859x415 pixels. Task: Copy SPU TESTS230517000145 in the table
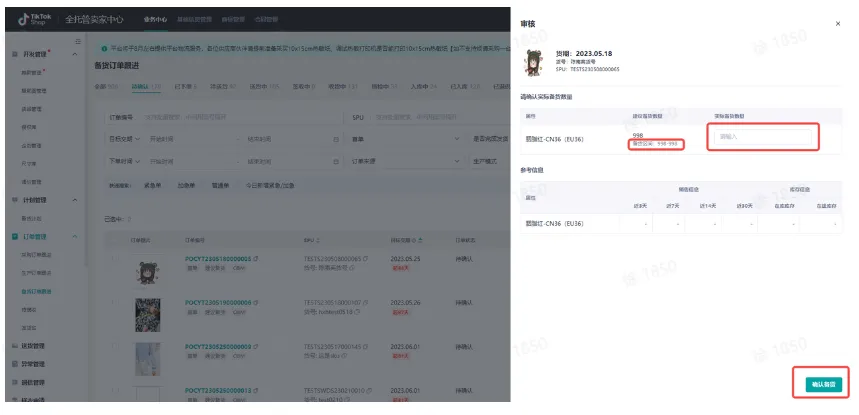pyautogui.click(x=365, y=347)
